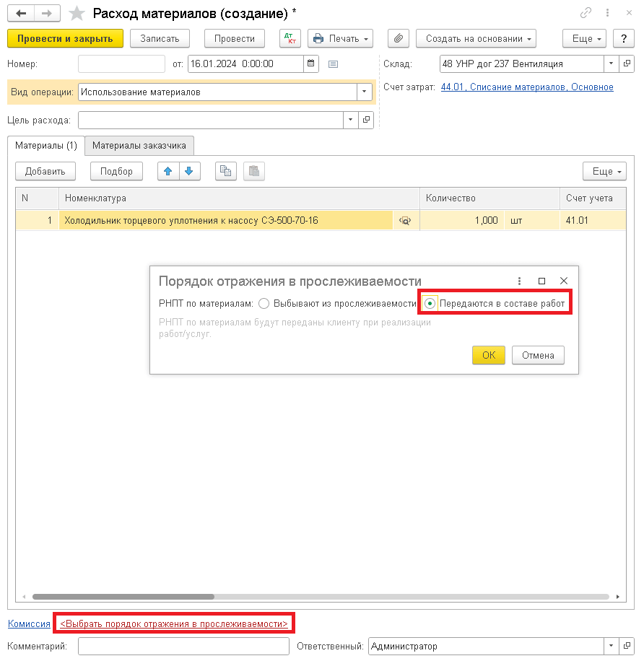Screen dimensions: 644x661
Task: Open the Печать dropdown menu
Action: point(340,38)
